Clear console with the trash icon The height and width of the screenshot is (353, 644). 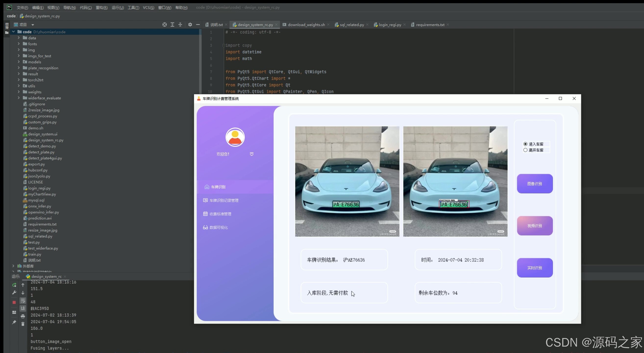pyautogui.click(x=23, y=324)
